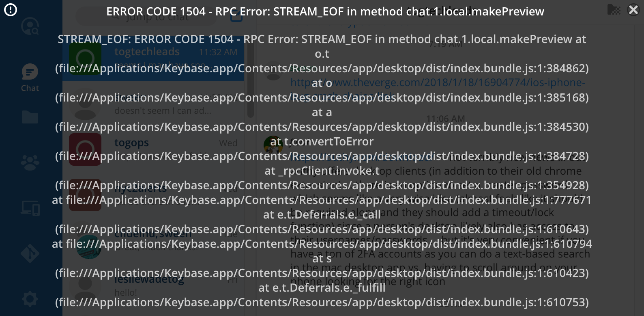644x316 pixels.
Task: Switch to the Chat tab
Action: coord(30,78)
